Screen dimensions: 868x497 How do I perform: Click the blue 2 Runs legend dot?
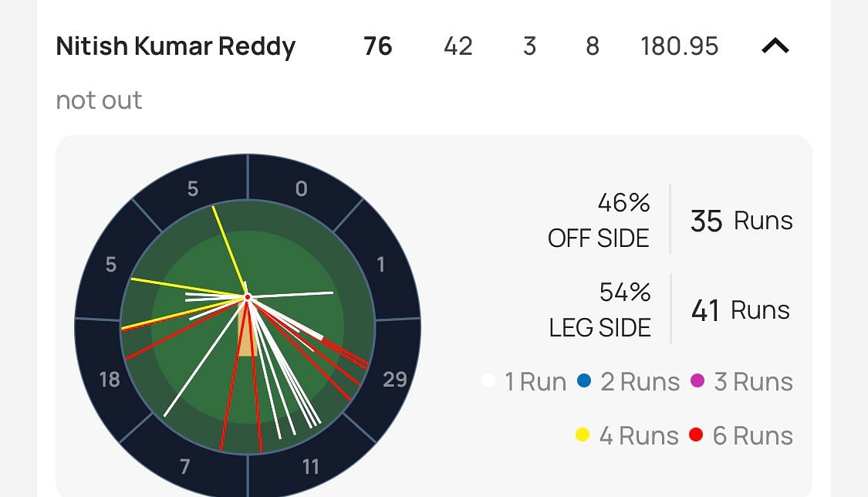tap(584, 381)
